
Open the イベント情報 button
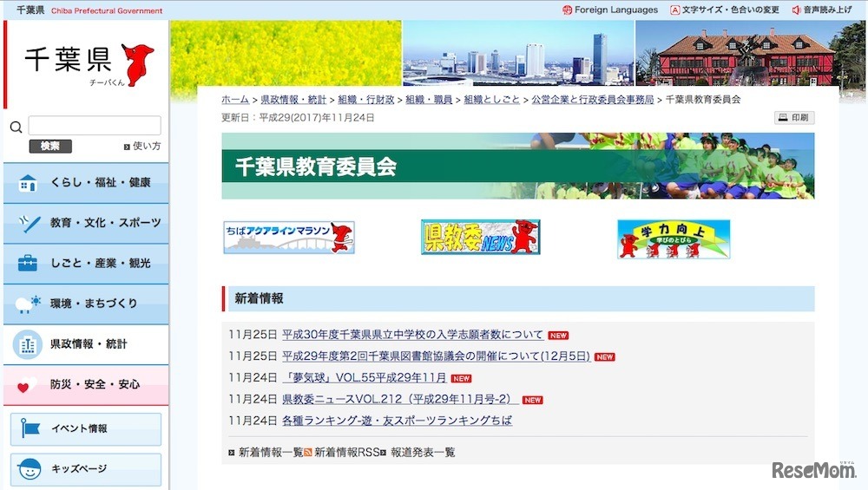click(x=86, y=428)
